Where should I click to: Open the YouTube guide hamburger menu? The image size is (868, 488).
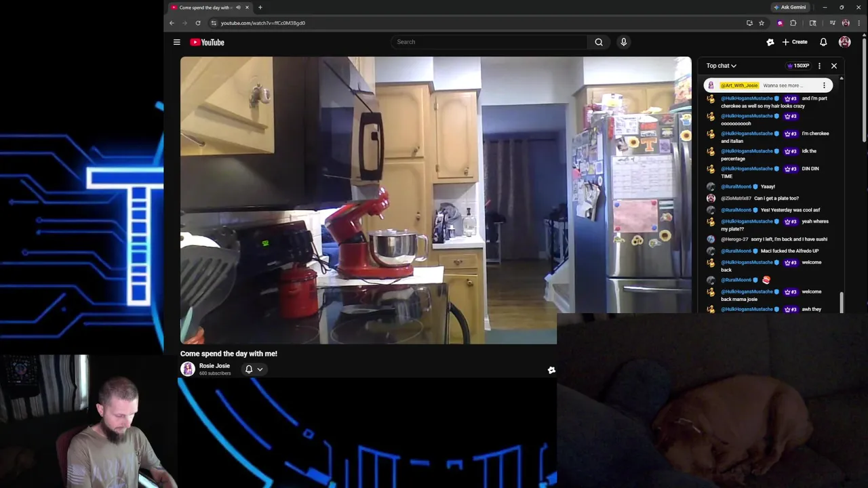176,42
